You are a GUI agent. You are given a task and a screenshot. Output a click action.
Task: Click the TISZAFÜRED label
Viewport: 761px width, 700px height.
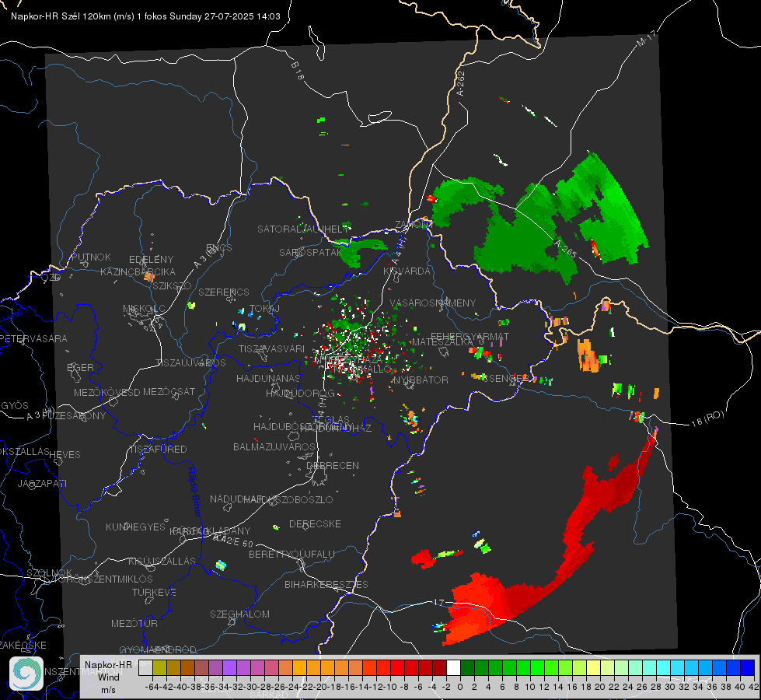[159, 450]
